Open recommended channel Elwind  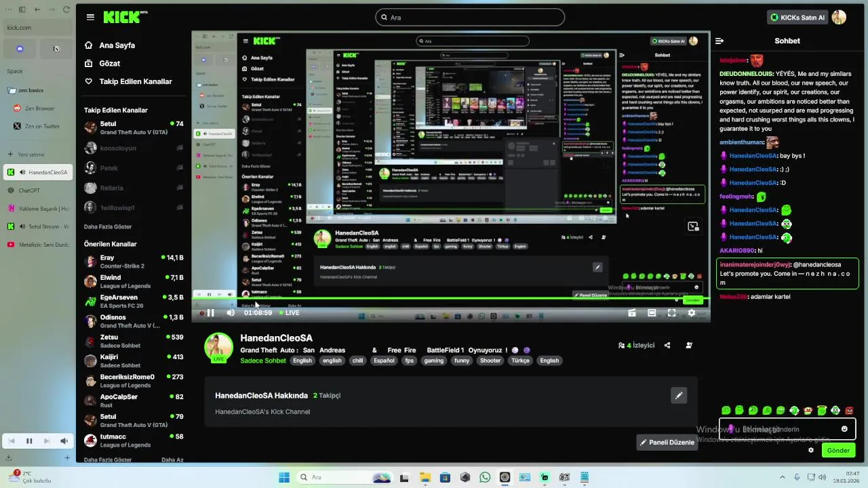[x=134, y=281]
